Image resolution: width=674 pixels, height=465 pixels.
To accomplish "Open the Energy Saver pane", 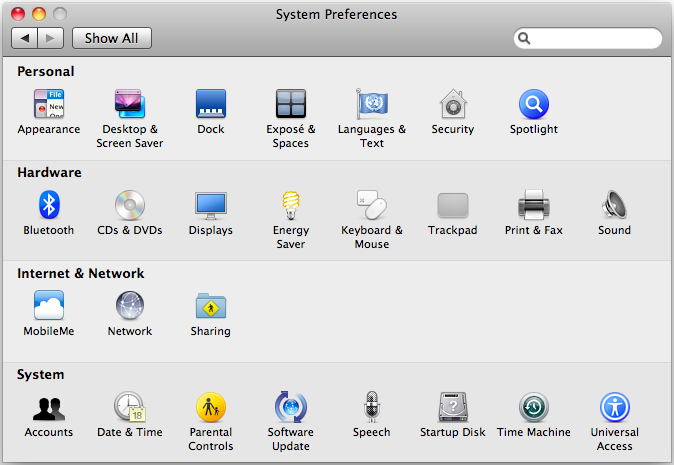I will point(291,206).
